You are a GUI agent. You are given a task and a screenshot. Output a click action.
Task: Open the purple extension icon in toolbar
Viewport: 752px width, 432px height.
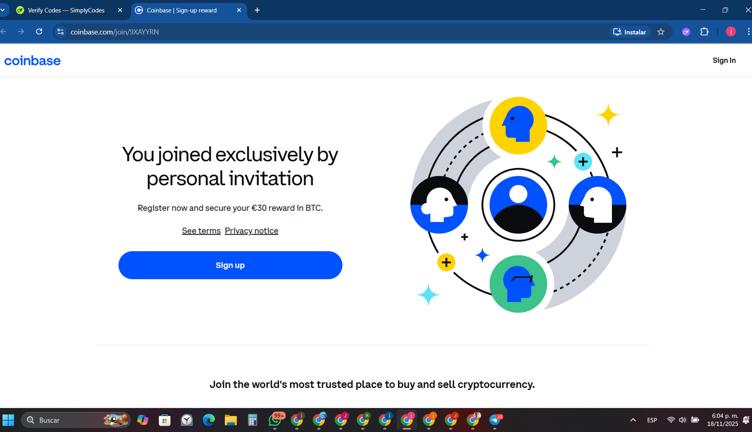tap(686, 32)
